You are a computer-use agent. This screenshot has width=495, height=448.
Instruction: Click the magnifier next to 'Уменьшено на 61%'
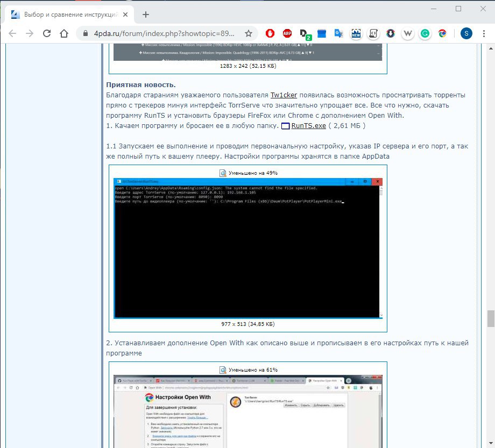(223, 370)
